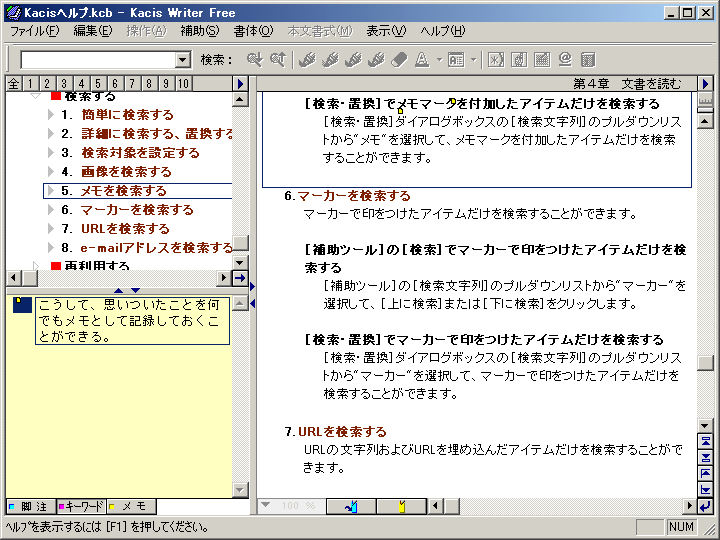
Task: Switch to the キーワード tab
Action: tap(81, 506)
